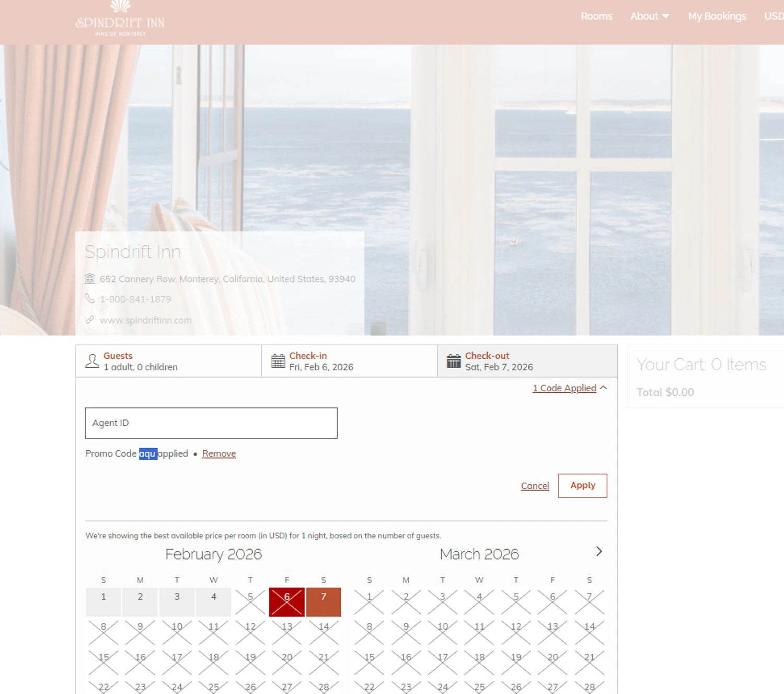Image resolution: width=784 pixels, height=694 pixels.
Task: Click the phone number 1-800-841-1879
Action: [135, 299]
